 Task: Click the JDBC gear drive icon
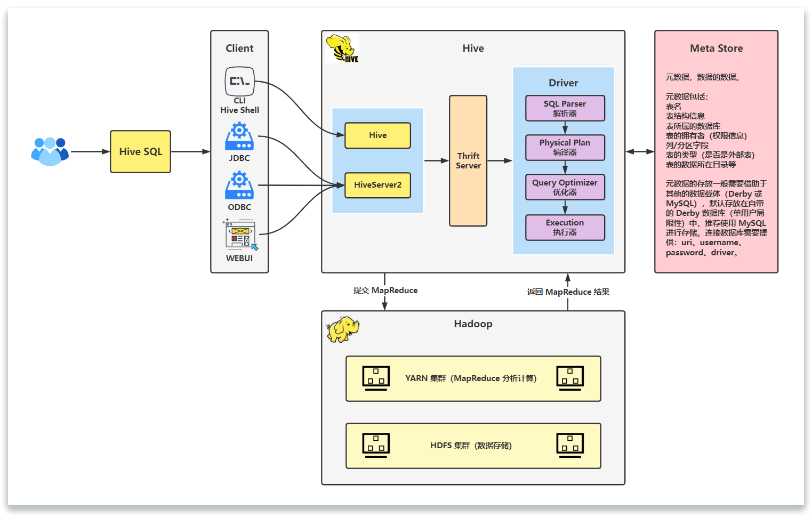(x=239, y=136)
